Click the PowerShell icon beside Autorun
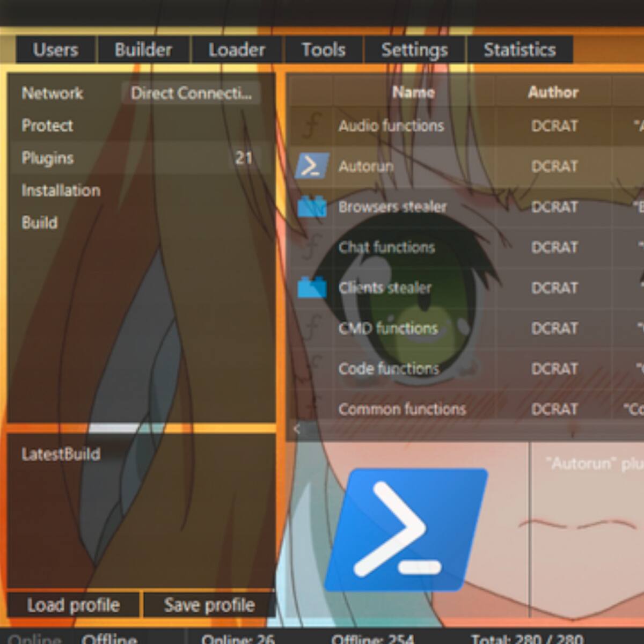Image resolution: width=644 pixels, height=644 pixels. pos(311,166)
